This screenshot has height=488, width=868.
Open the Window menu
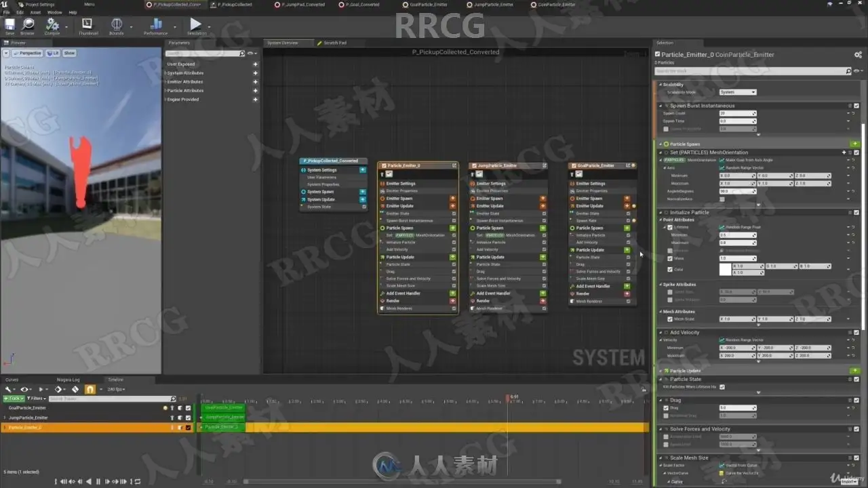pos(54,12)
